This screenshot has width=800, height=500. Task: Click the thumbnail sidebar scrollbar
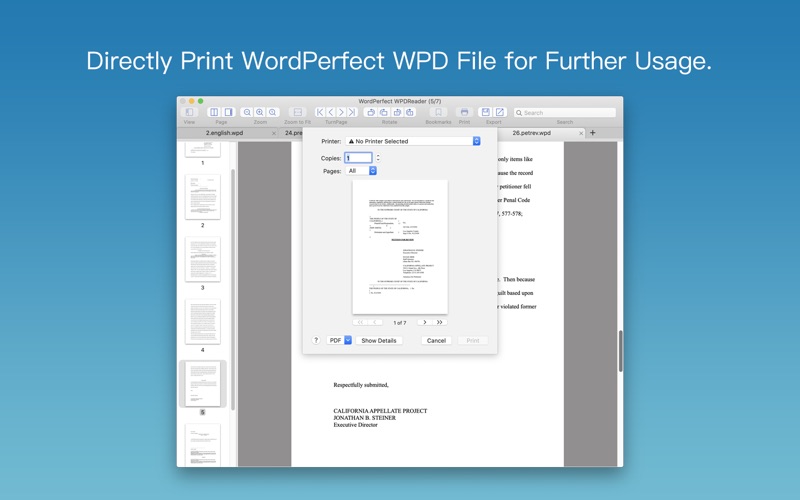[233, 289]
